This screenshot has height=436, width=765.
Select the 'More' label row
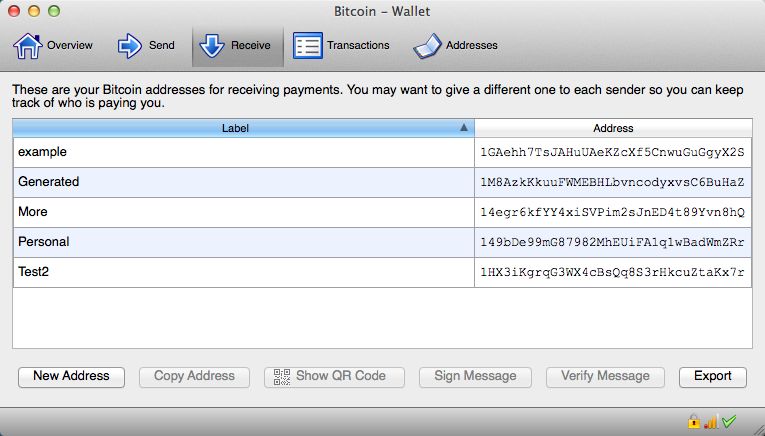243,212
